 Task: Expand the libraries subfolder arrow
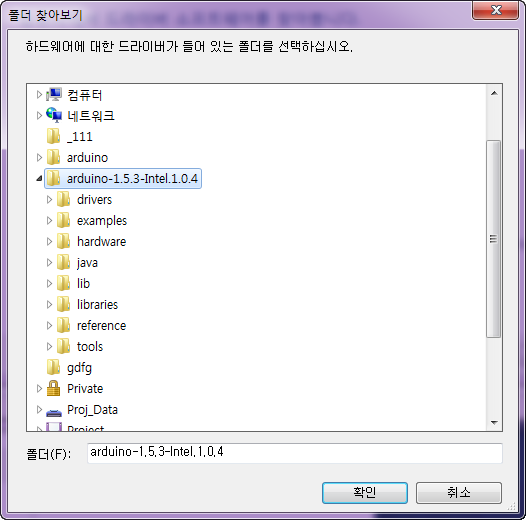point(49,304)
